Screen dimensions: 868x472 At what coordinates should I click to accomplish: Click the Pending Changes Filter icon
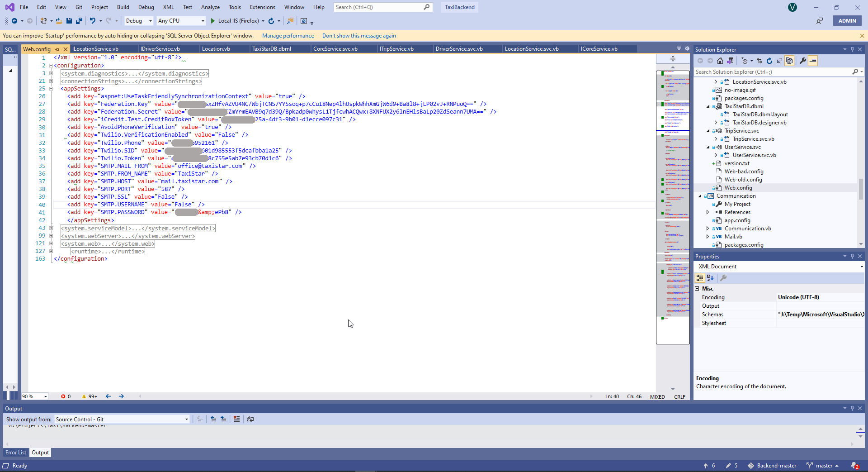pos(745,61)
